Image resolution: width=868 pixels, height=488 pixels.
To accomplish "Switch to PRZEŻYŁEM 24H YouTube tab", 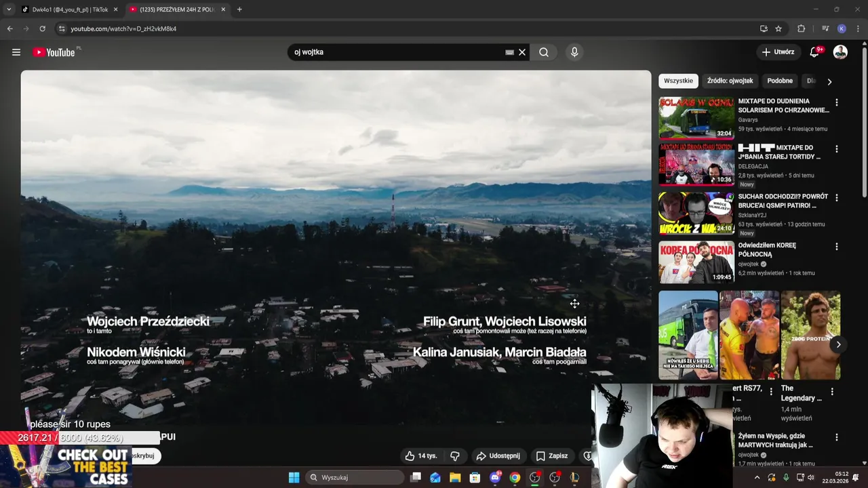I will click(176, 9).
